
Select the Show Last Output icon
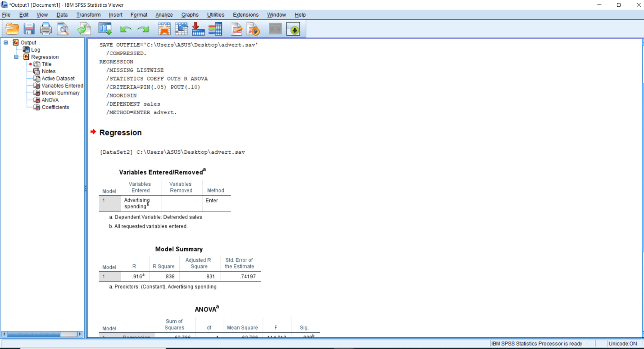275,28
